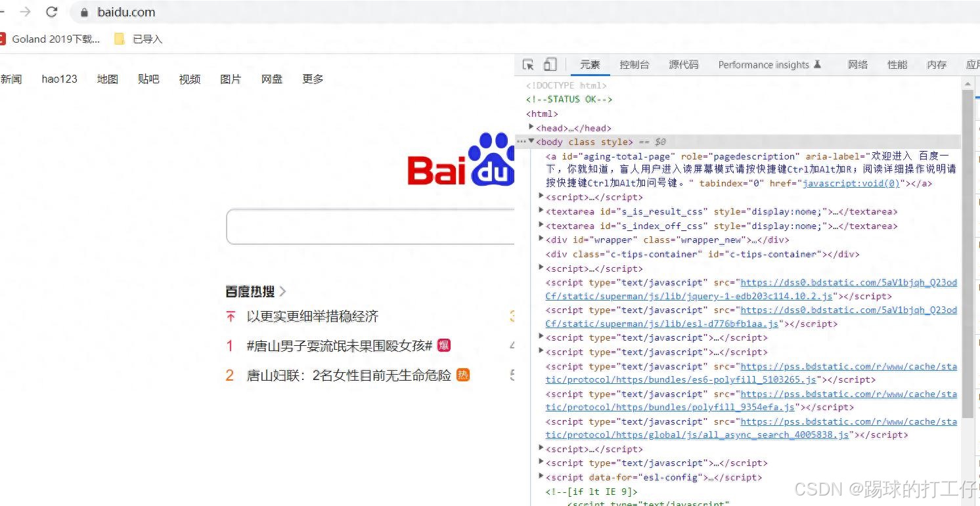980x506 pixels.
Task: Click the top-pinned arrow icon before 以更实更细举措稳经济
Action: pyautogui.click(x=231, y=316)
